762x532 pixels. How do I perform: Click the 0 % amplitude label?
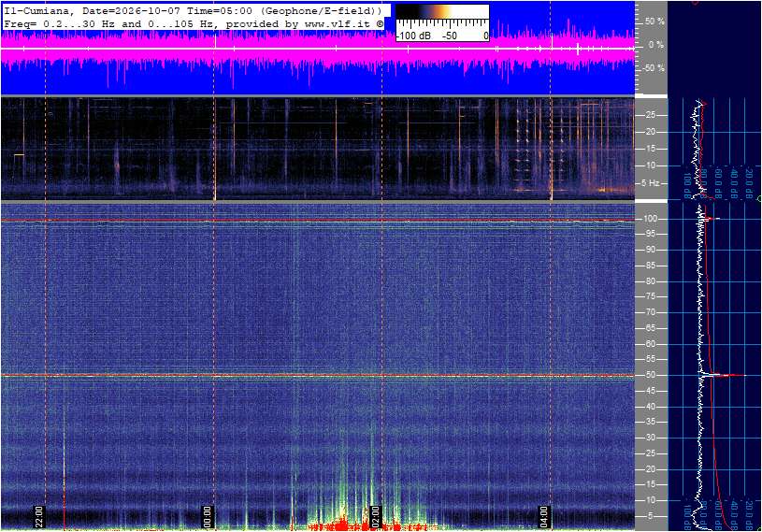(x=655, y=45)
